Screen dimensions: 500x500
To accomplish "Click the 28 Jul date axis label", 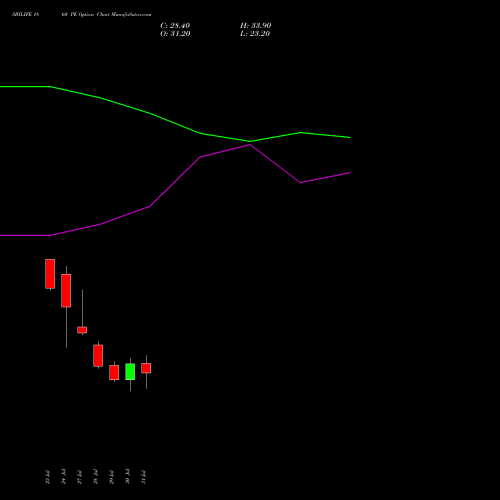I will [95, 477].
